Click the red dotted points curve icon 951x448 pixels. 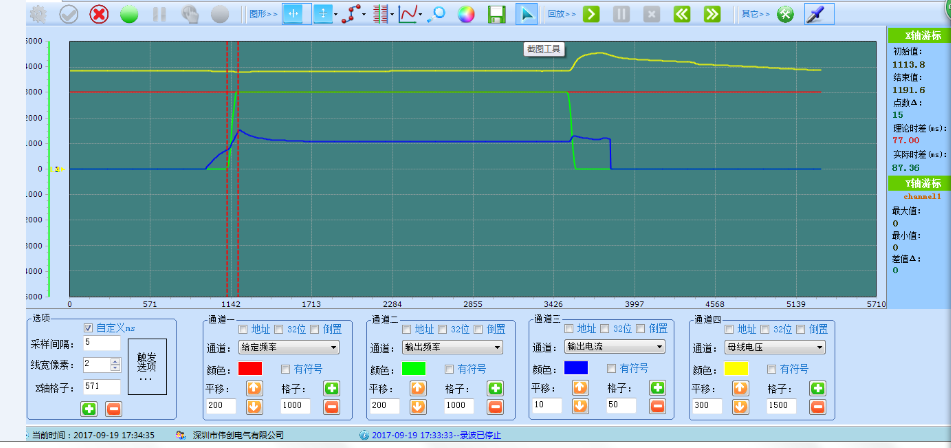pyautogui.click(x=350, y=14)
